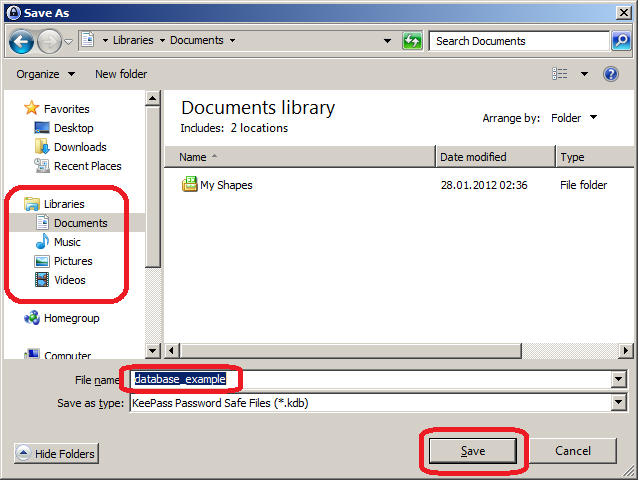Click the Hide Folders button
This screenshot has width=638, height=480.
pyautogui.click(x=56, y=453)
